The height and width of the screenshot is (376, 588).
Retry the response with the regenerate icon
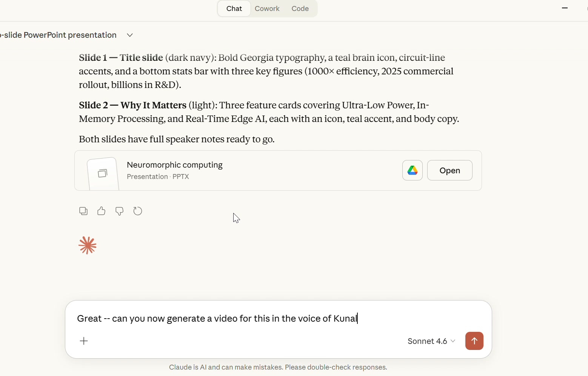click(x=138, y=211)
